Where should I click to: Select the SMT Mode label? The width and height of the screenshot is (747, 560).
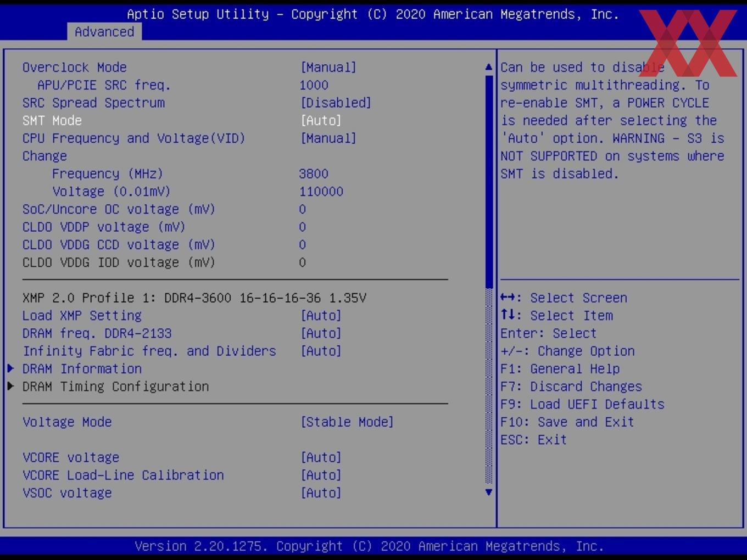pyautogui.click(x=52, y=120)
